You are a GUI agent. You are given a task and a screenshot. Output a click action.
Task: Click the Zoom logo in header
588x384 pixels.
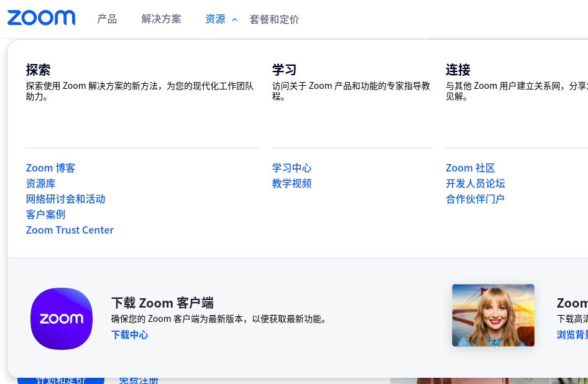(x=41, y=18)
